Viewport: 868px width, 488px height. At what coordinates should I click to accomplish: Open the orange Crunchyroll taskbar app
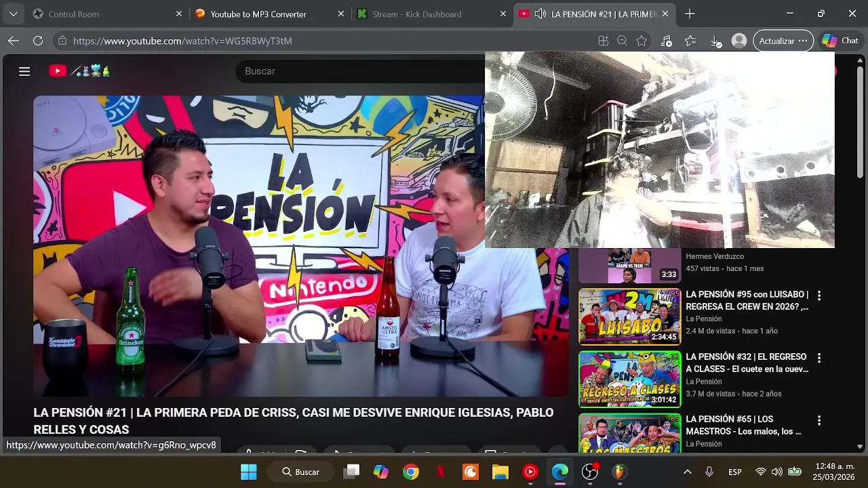(x=471, y=472)
